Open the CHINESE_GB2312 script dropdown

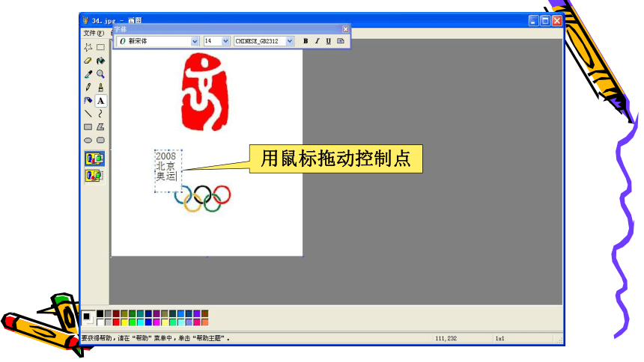(x=290, y=41)
